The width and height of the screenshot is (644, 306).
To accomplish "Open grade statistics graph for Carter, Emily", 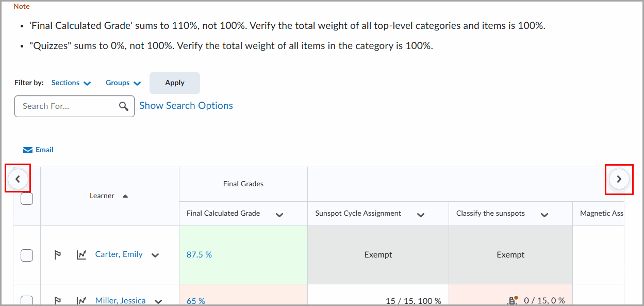I will coord(81,254).
